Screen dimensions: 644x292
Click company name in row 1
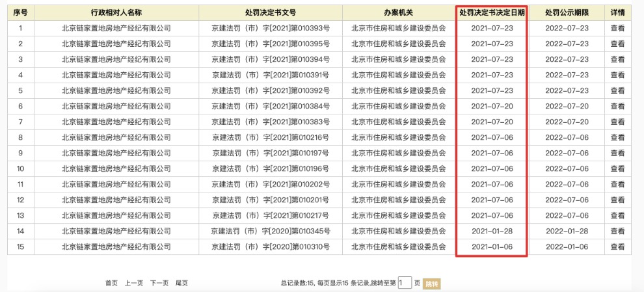[116, 29]
